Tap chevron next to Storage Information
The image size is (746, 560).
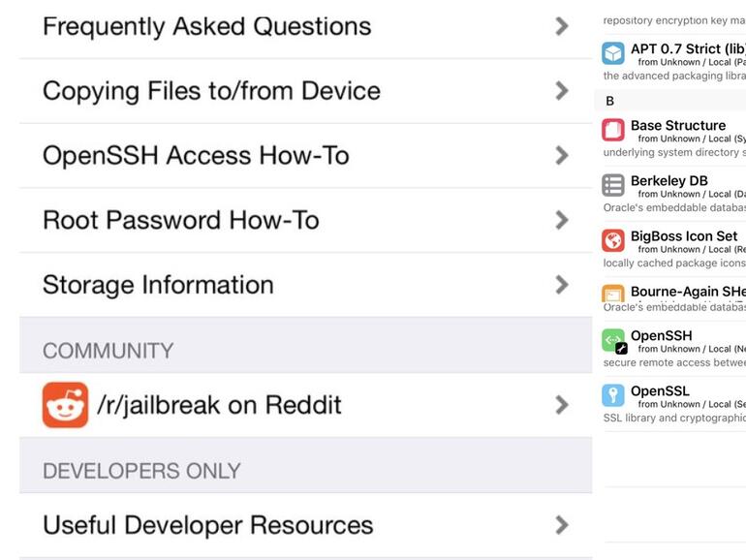tap(561, 285)
